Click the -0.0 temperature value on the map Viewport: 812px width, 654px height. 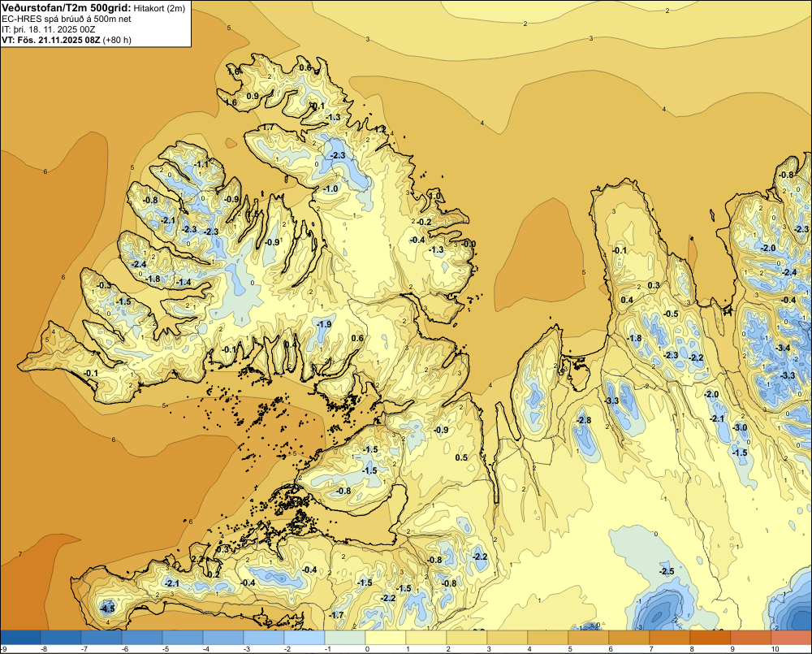coord(469,244)
